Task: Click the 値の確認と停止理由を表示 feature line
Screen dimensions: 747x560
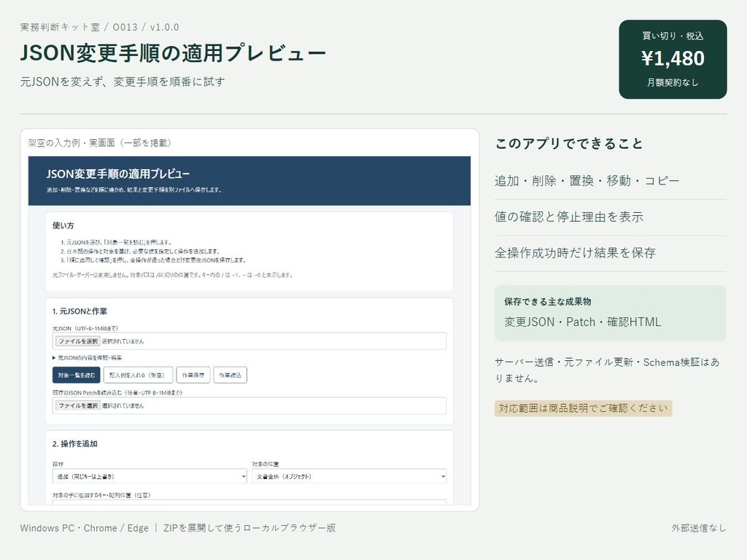Action: coord(569,217)
